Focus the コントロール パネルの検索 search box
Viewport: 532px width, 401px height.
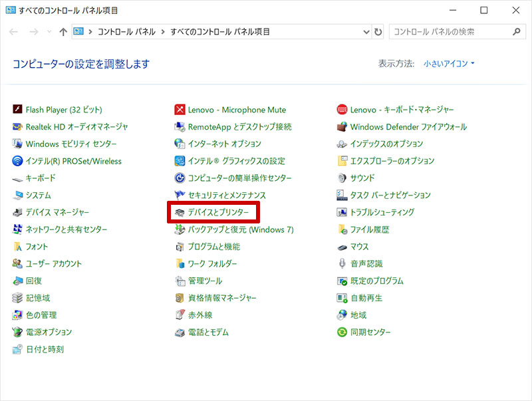[458, 32]
